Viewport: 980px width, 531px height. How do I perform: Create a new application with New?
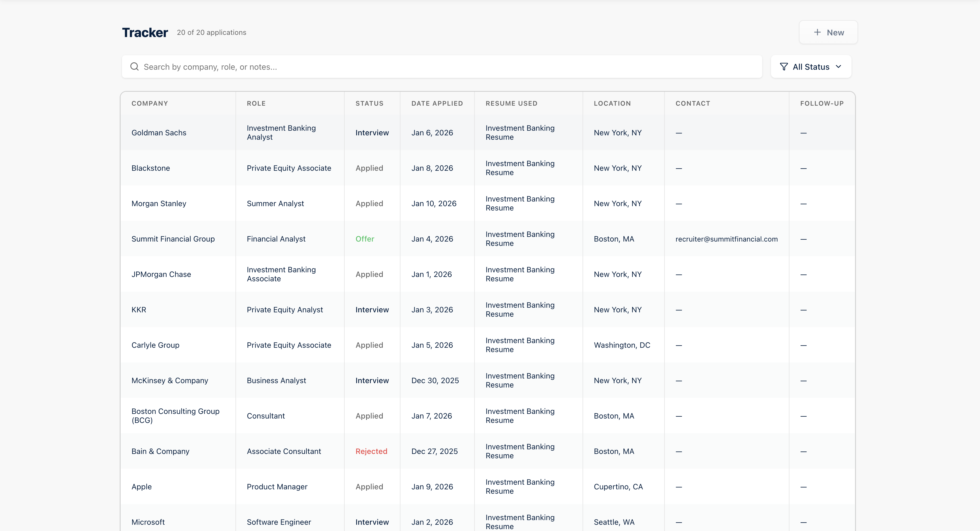pos(828,32)
